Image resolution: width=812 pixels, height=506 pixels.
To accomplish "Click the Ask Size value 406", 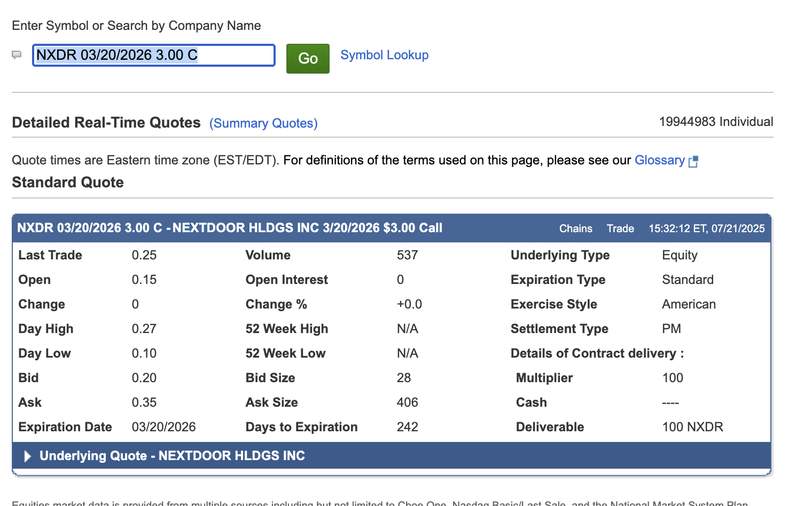I will tap(408, 402).
